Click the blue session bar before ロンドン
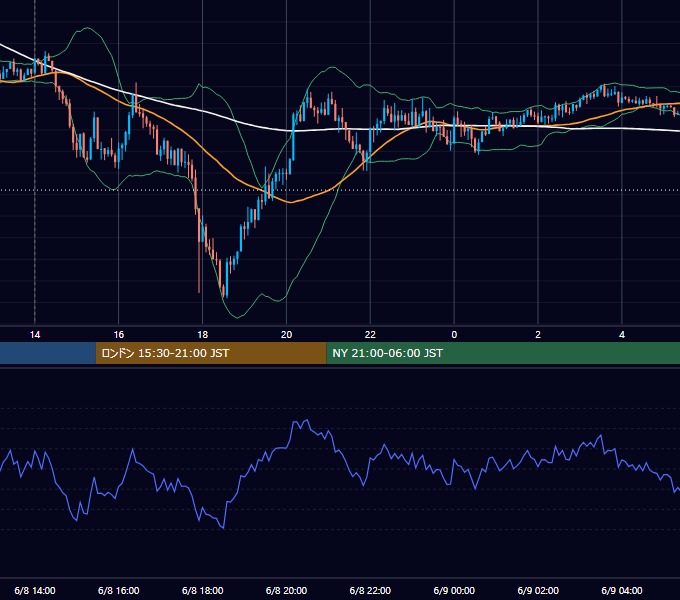Screen dimensions: 680x600 click(x=48, y=353)
